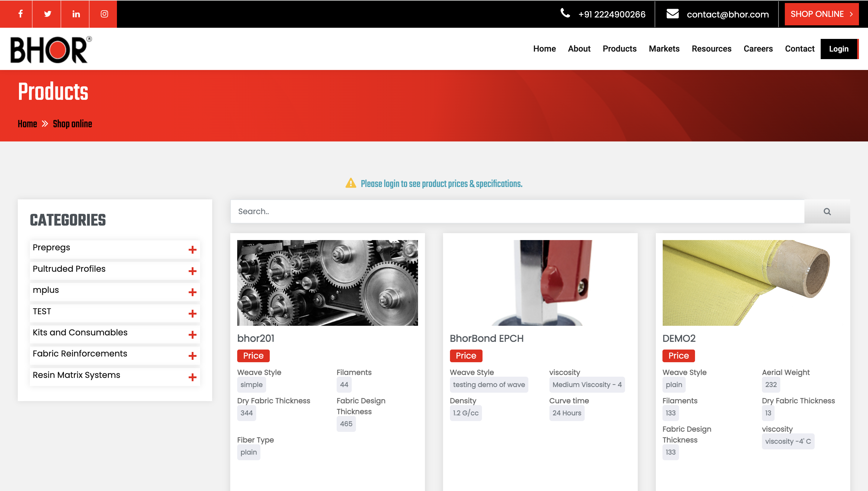Click the BHOR logo
868x491 pixels.
51,49
